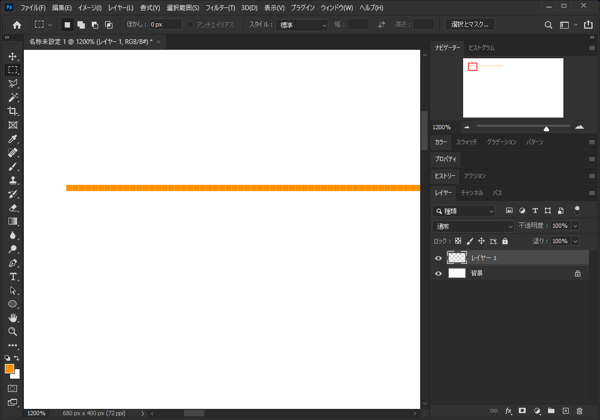The width and height of the screenshot is (600, 420).
Task: Switch to the ヒストグラム tab
Action: [481, 48]
